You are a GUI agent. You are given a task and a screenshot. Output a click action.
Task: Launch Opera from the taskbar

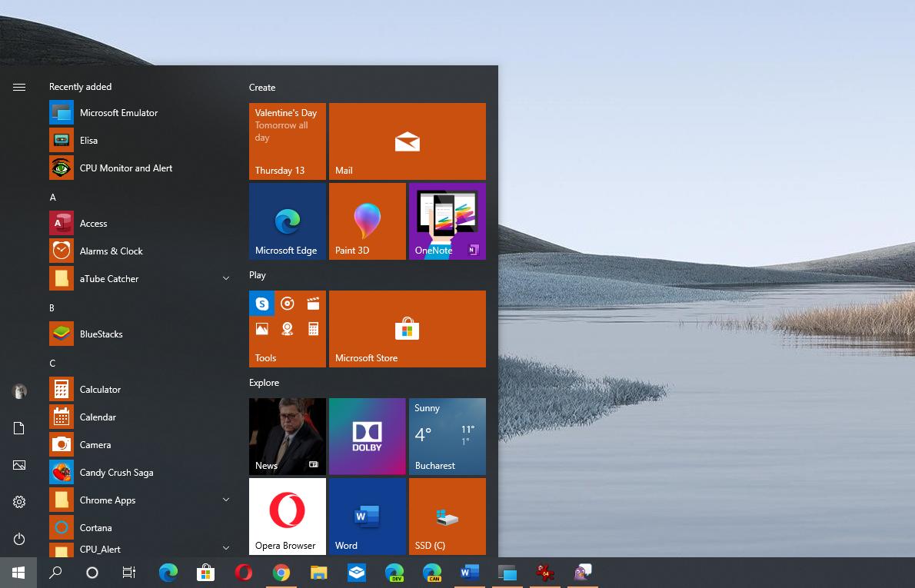tap(243, 573)
